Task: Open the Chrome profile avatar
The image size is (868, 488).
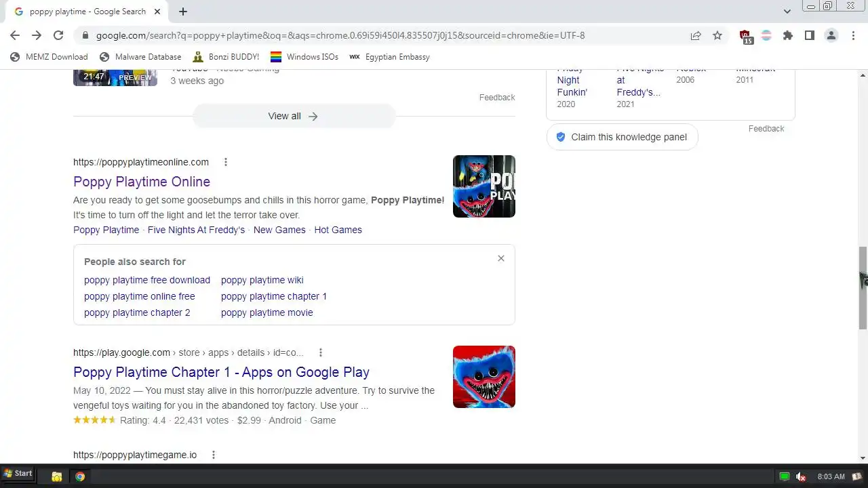Action: click(831, 35)
